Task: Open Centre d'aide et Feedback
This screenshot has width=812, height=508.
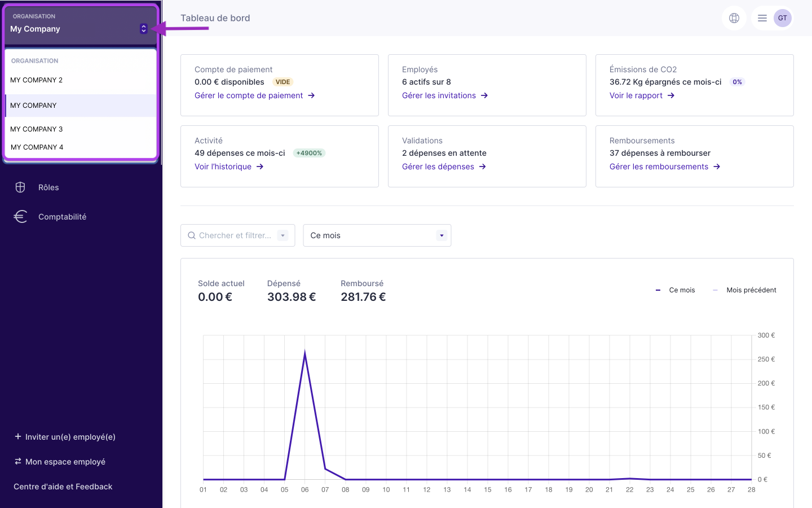Action: click(63, 487)
